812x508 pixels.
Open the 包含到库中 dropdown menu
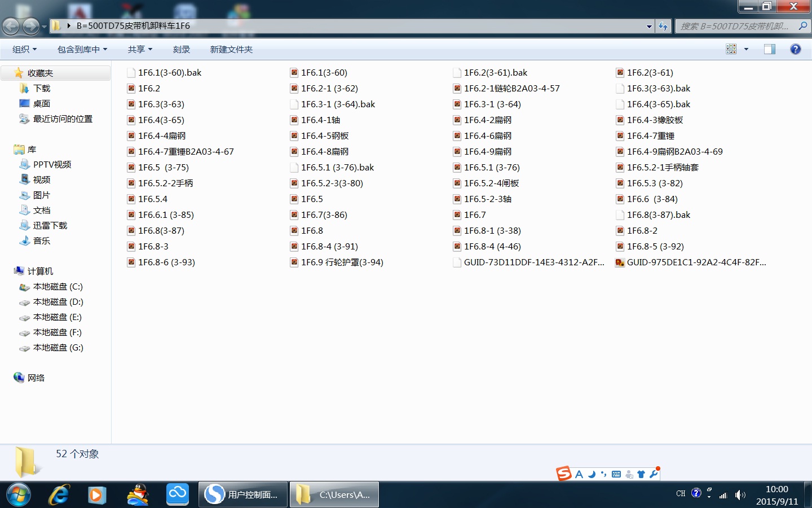pos(82,49)
